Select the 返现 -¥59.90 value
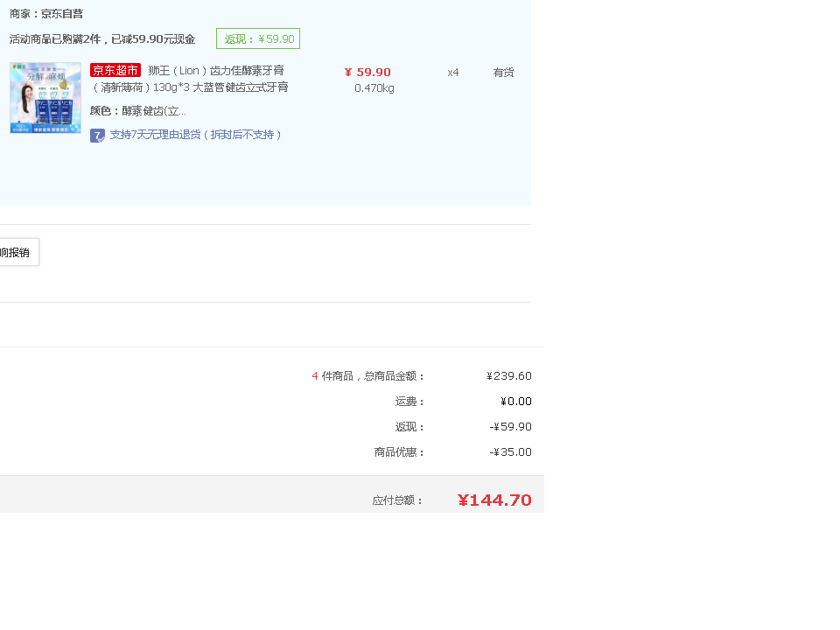 click(x=510, y=427)
